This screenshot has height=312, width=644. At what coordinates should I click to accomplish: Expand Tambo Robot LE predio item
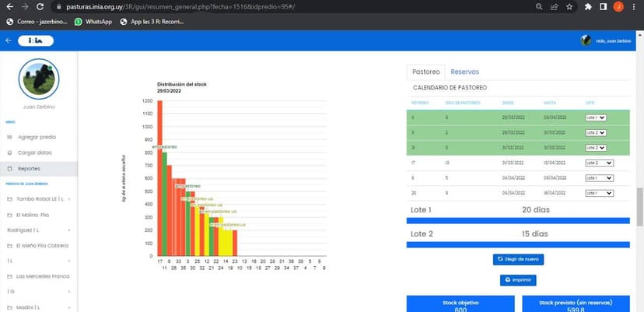click(71, 198)
